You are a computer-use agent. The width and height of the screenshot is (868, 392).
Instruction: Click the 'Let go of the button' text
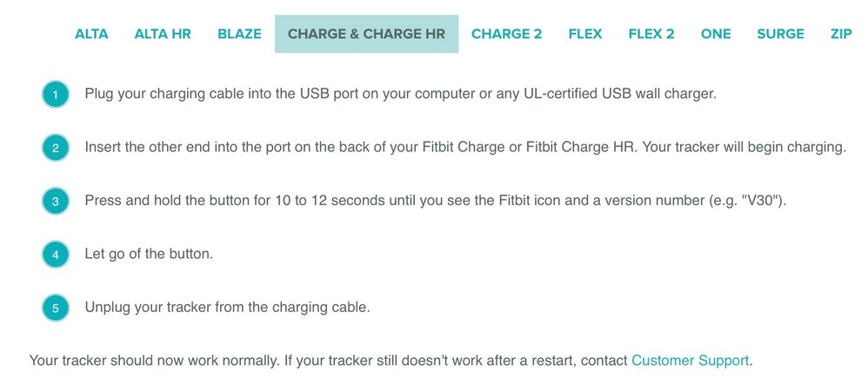pos(149,254)
